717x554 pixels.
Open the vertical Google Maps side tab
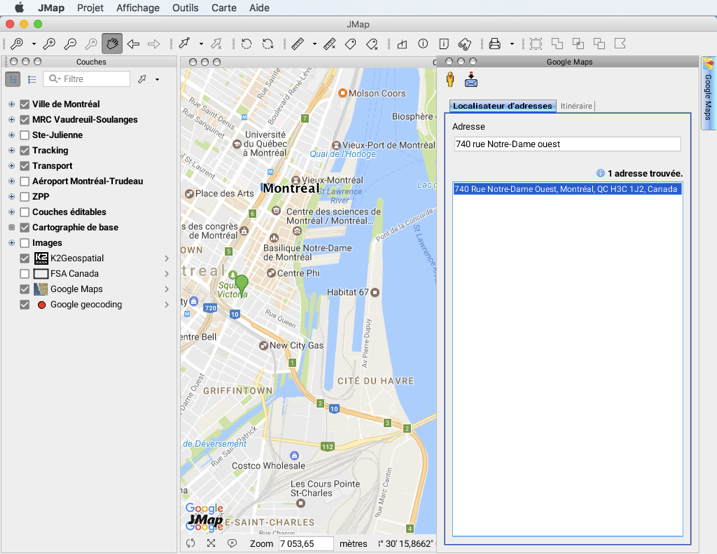click(x=708, y=92)
